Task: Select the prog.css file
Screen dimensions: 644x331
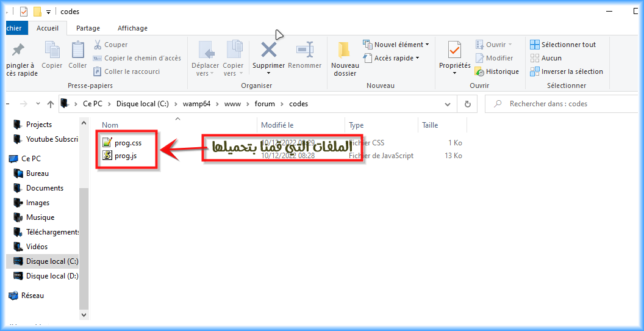Action: click(123, 143)
